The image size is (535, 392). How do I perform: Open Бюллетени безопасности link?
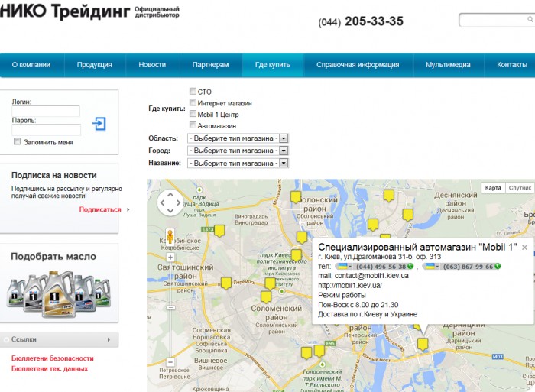click(x=53, y=358)
